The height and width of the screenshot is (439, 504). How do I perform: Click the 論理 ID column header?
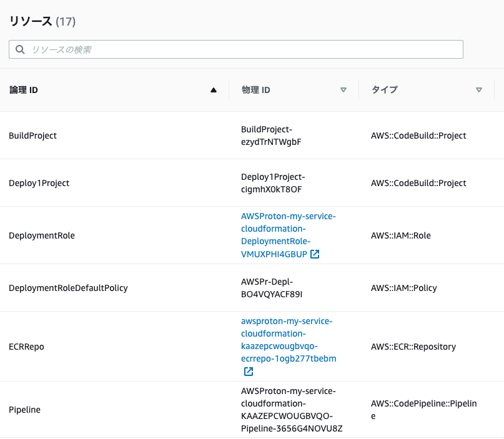point(24,90)
